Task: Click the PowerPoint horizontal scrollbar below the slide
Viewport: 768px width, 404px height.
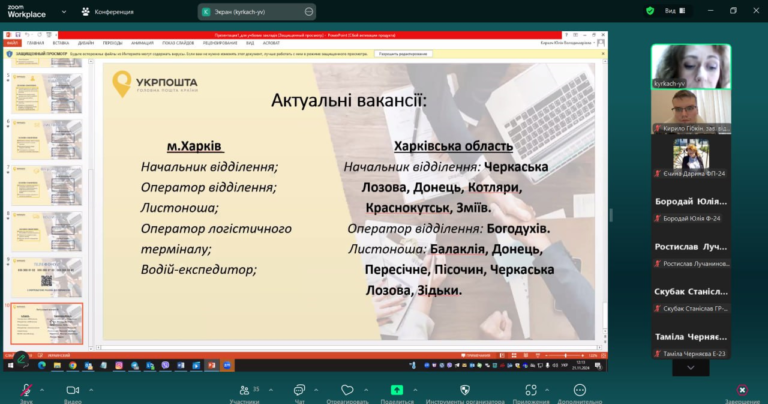Action: coord(348,347)
